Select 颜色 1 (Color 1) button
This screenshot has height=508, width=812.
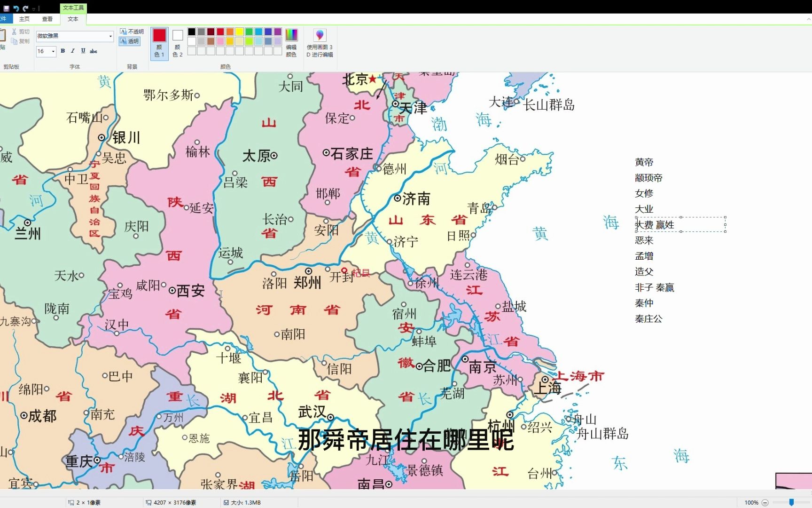(159, 43)
